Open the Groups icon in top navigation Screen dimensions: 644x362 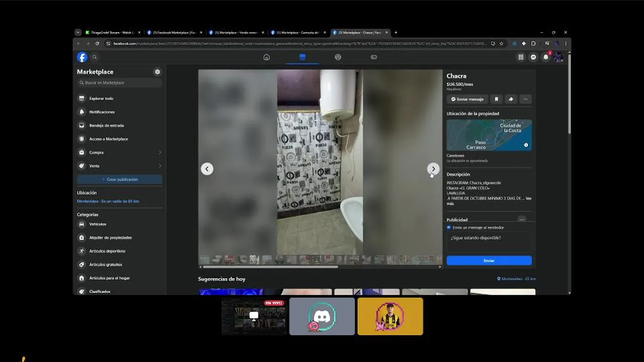point(338,57)
